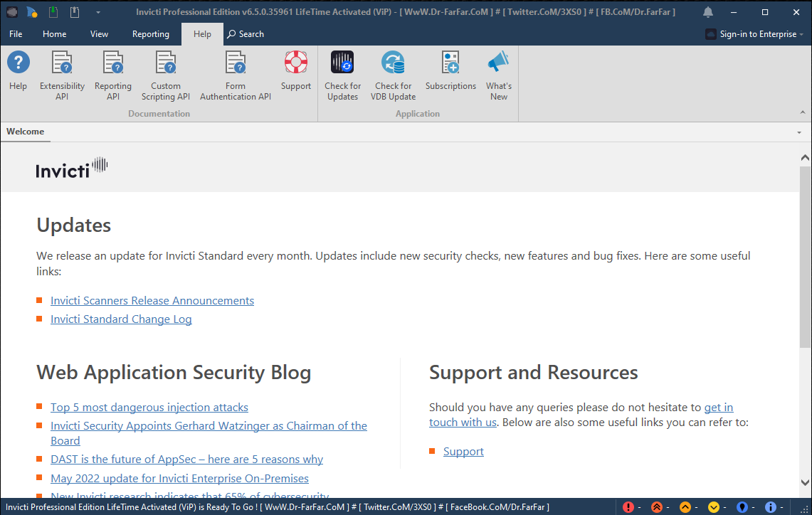Click the yellow down-chevron low severity icon
This screenshot has height=515, width=812.
click(x=714, y=507)
